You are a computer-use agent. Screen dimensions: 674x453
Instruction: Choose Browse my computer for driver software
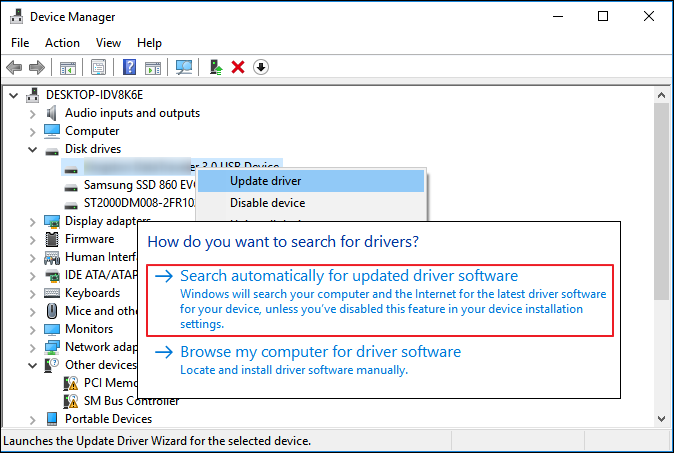click(x=320, y=352)
